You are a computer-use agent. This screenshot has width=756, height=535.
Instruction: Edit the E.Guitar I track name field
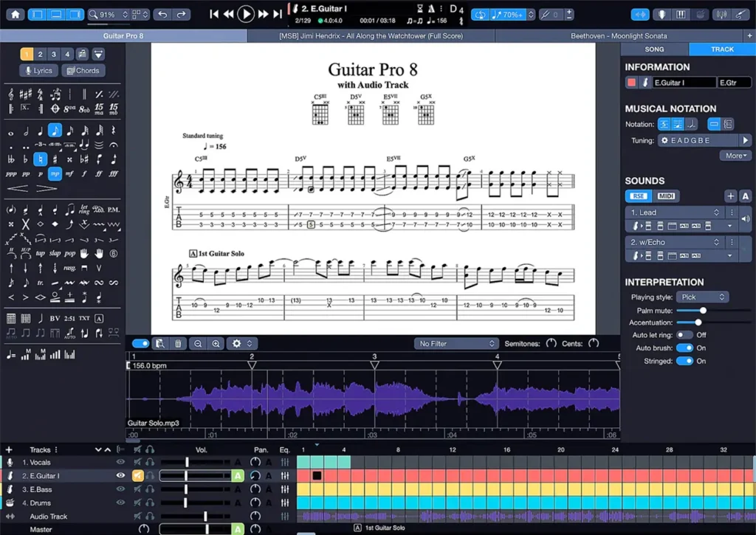pyautogui.click(x=684, y=83)
